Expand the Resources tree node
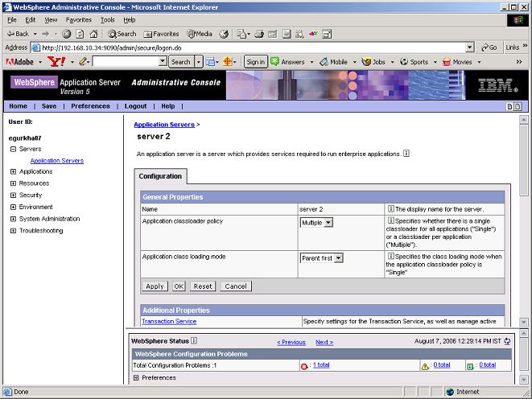Screen dimensions: 532x399 [x=13, y=183]
